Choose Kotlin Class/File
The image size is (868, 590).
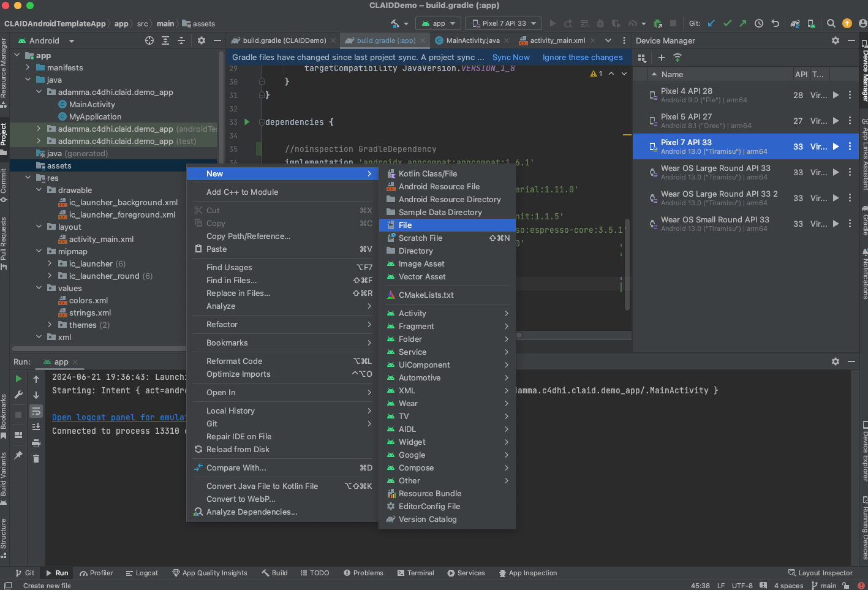click(x=447, y=173)
